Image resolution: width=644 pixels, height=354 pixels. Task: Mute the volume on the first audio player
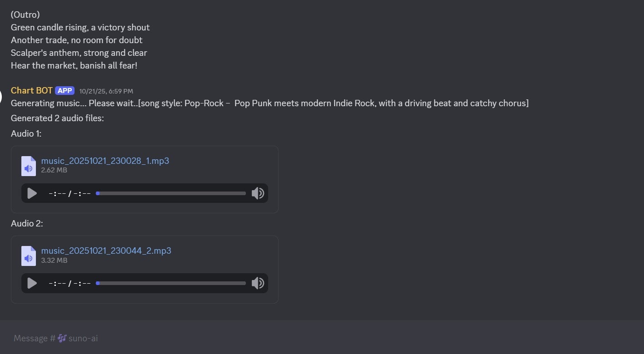coord(258,193)
